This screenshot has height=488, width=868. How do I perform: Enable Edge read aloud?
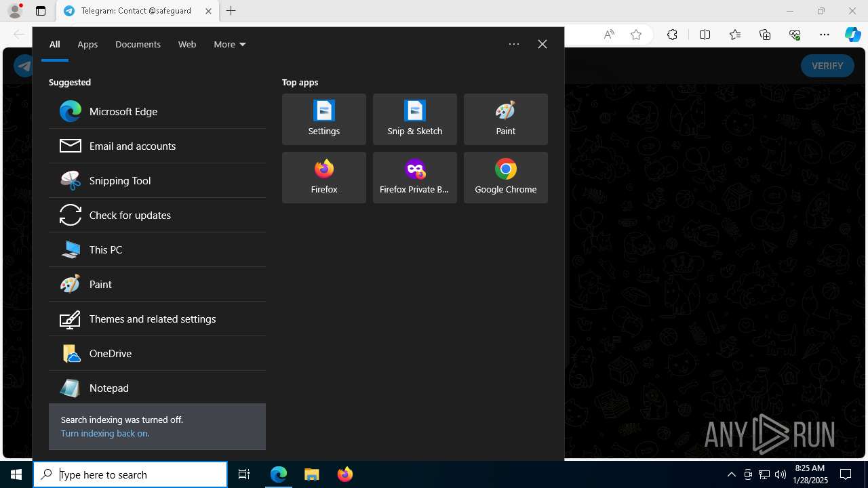click(609, 35)
